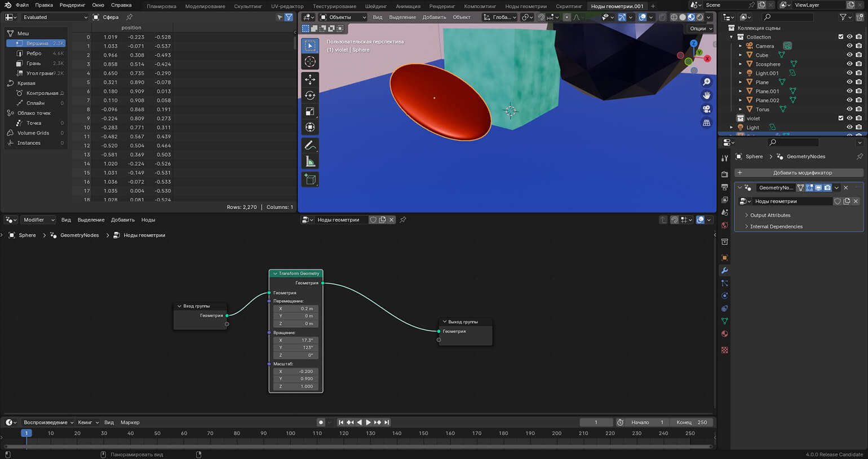
Task: Toggle camera view with the camera icon
Action: [706, 109]
